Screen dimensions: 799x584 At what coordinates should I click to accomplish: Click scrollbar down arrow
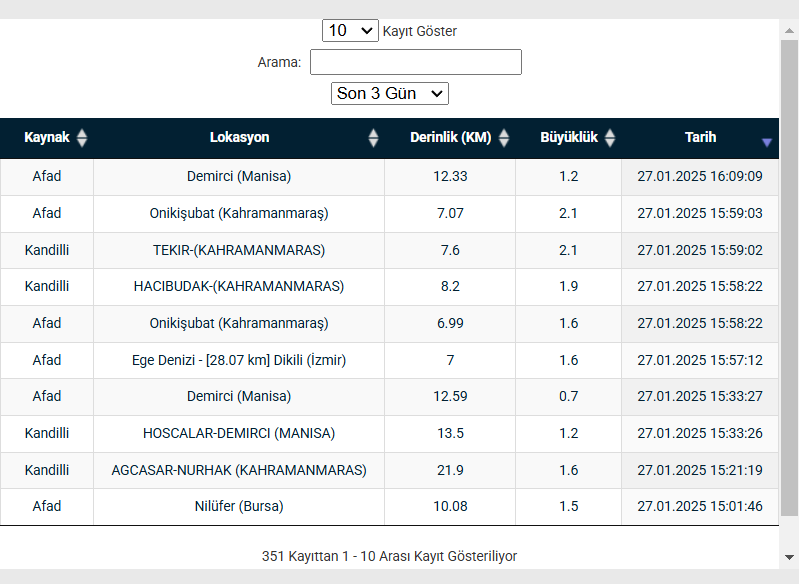coord(789,558)
